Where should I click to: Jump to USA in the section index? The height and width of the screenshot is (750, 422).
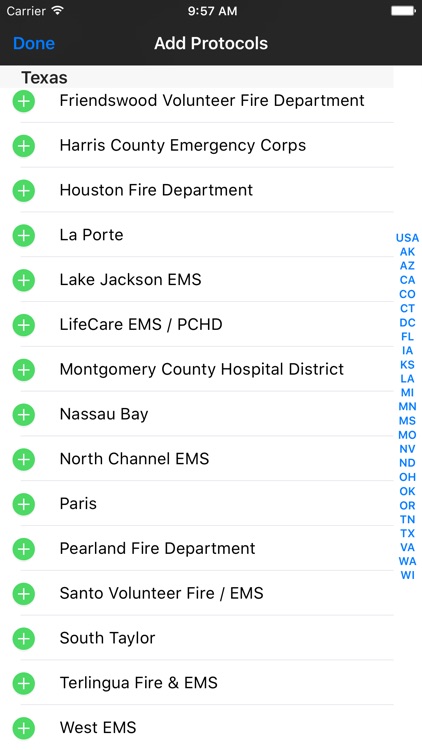pos(407,238)
